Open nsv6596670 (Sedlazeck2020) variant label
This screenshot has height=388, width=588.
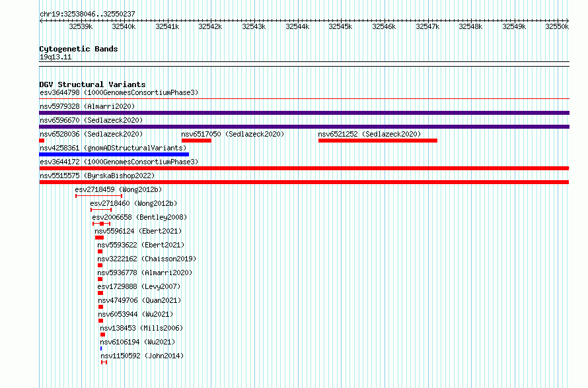[x=91, y=120]
